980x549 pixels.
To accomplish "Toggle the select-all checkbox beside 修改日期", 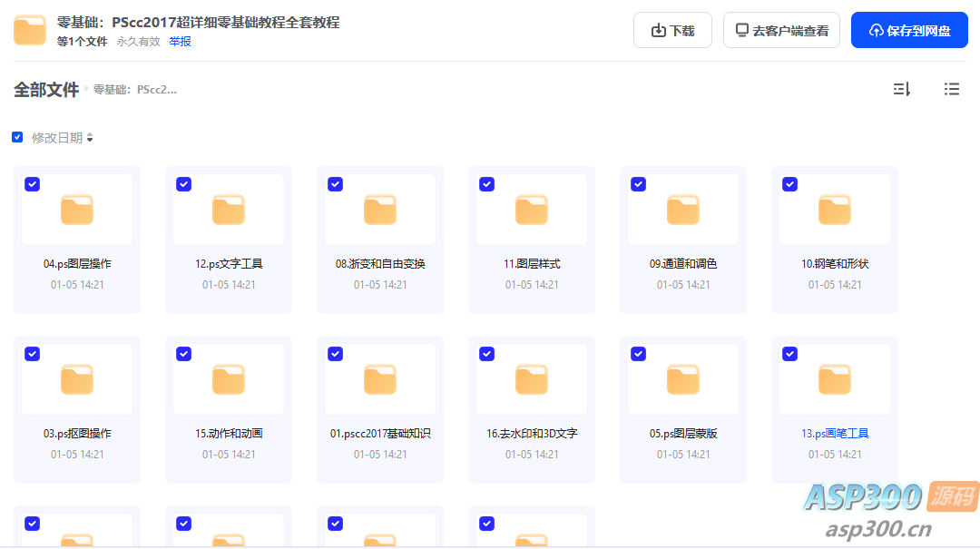I will [17, 137].
